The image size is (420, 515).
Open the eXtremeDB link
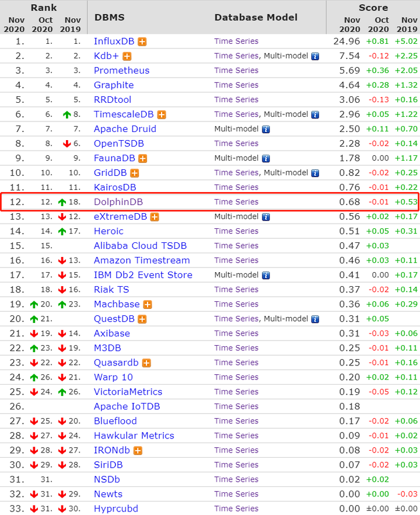(x=120, y=217)
